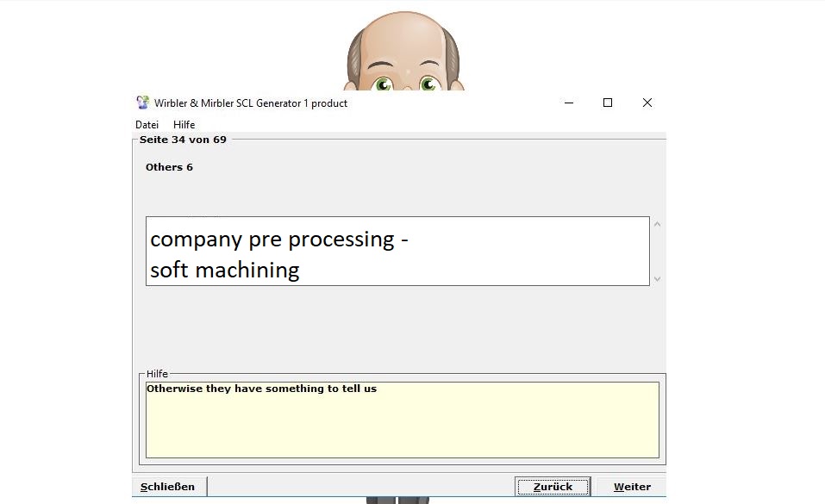Close the SCL Generator window

[x=647, y=103]
